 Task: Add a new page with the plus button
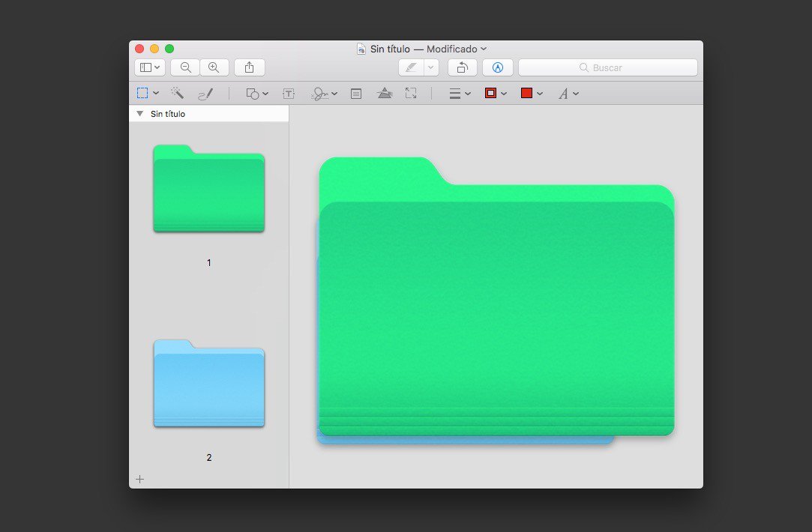[139, 479]
